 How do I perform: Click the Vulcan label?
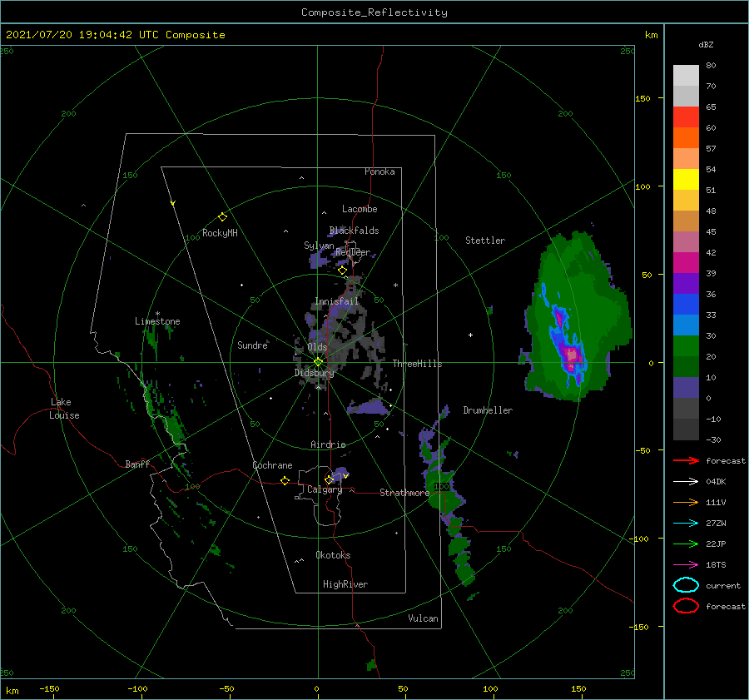[423, 618]
